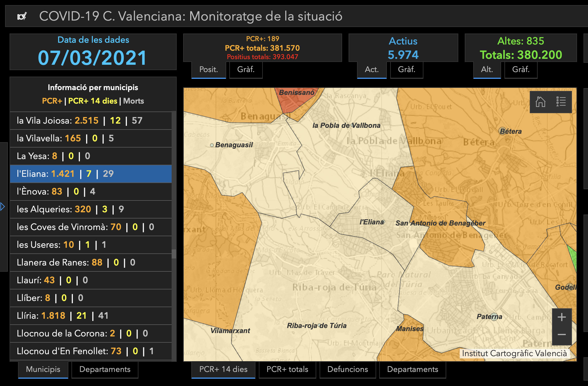This screenshot has width=588, height=386.
Task: Click the map home extent icon
Action: point(540,102)
